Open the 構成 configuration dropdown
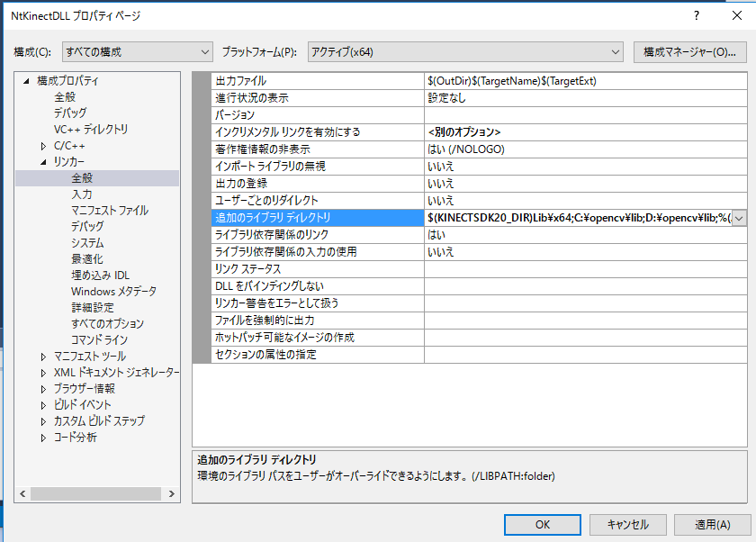The width and height of the screenshot is (756, 542). point(136,51)
